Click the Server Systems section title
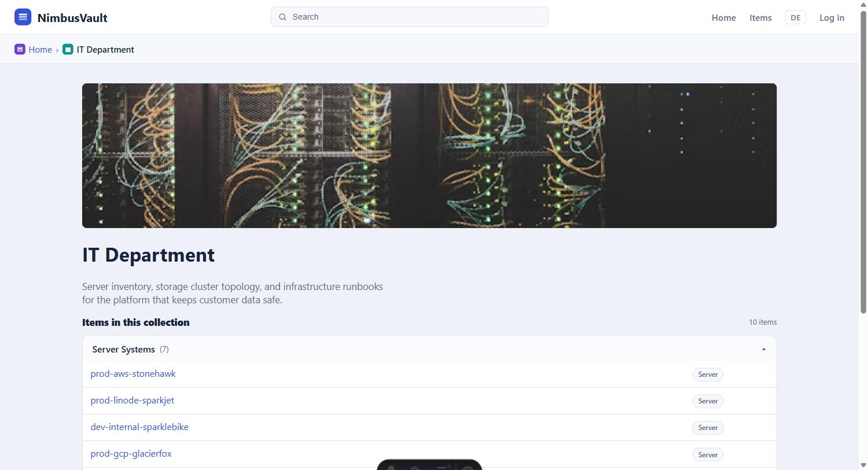The height and width of the screenshot is (470, 868). (x=123, y=349)
